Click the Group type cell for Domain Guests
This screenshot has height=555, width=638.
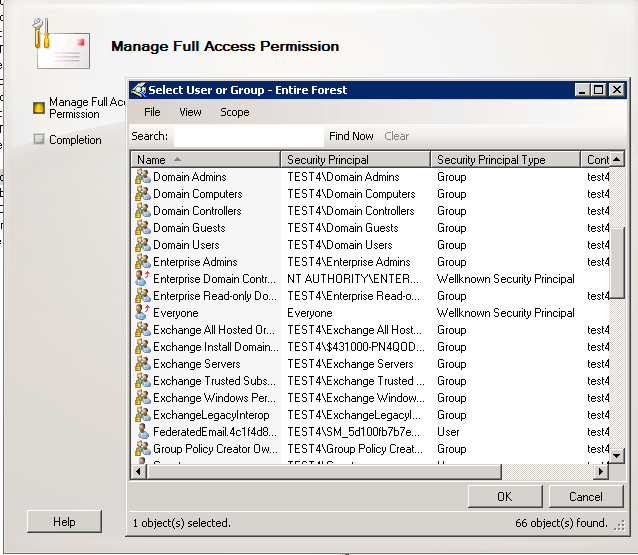pos(452,228)
